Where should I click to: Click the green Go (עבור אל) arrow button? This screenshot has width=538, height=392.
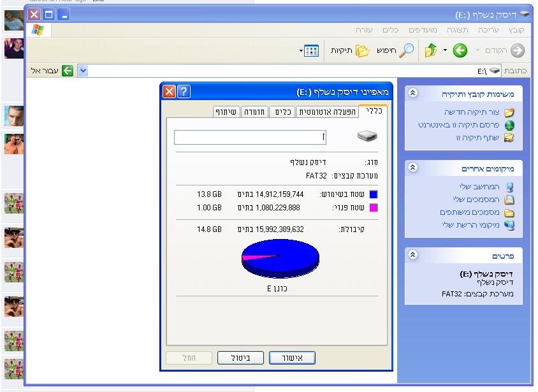[x=67, y=71]
